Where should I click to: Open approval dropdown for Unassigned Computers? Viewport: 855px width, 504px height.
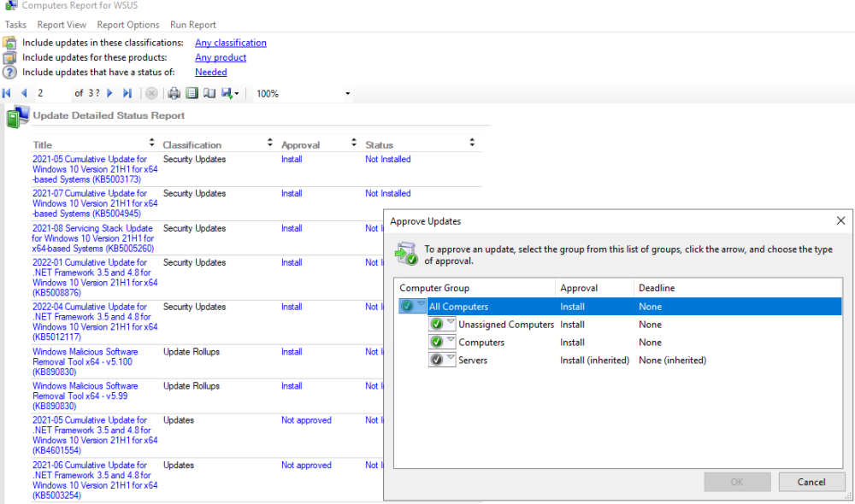442,325
